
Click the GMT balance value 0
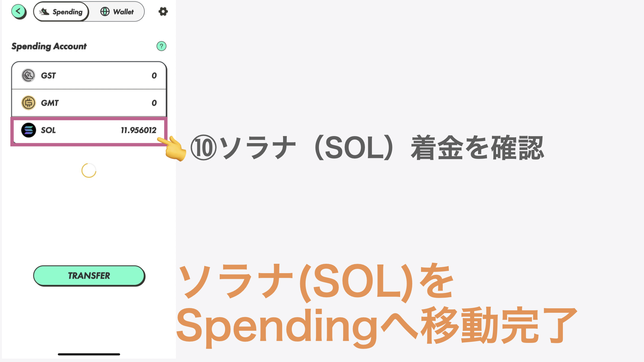(x=154, y=103)
